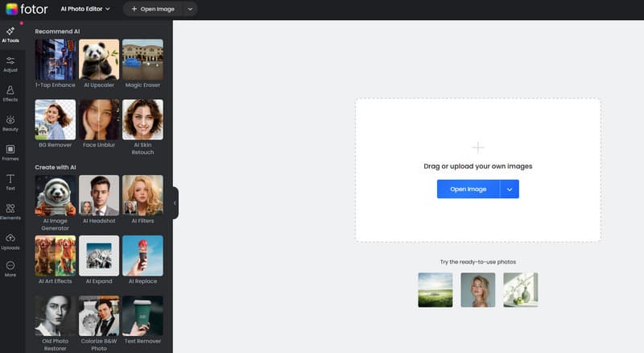Open the Adjust panel in sidebar

(x=10, y=63)
